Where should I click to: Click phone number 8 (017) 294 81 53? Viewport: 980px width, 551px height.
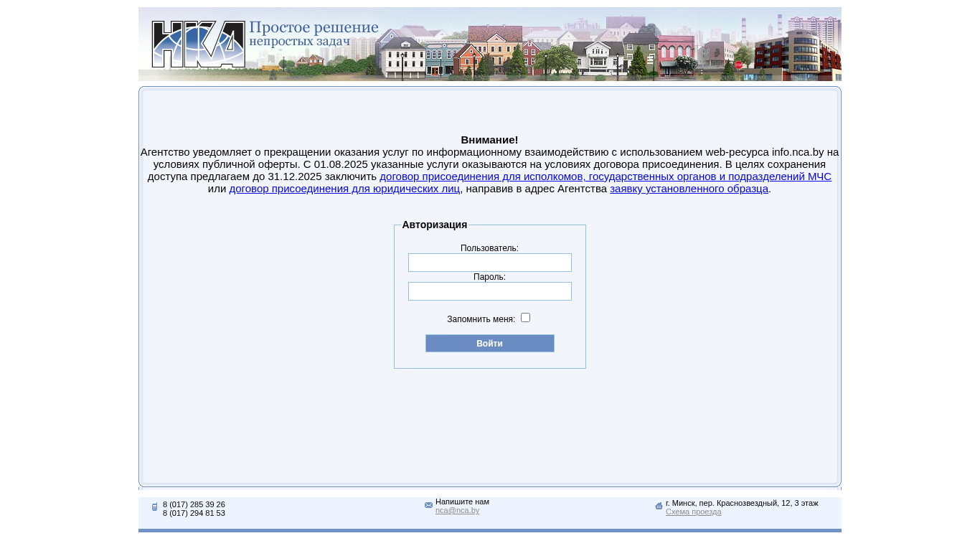[194, 514]
